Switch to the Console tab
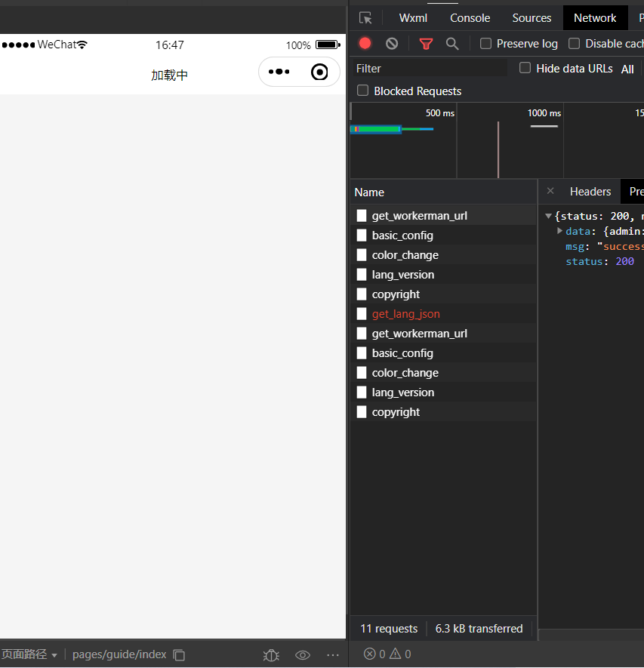The width and height of the screenshot is (644, 668). [x=470, y=18]
